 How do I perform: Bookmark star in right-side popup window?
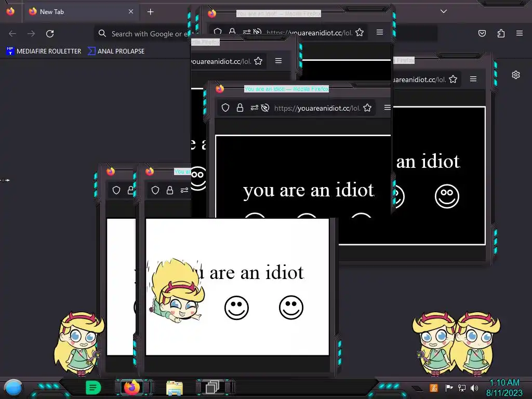(453, 79)
